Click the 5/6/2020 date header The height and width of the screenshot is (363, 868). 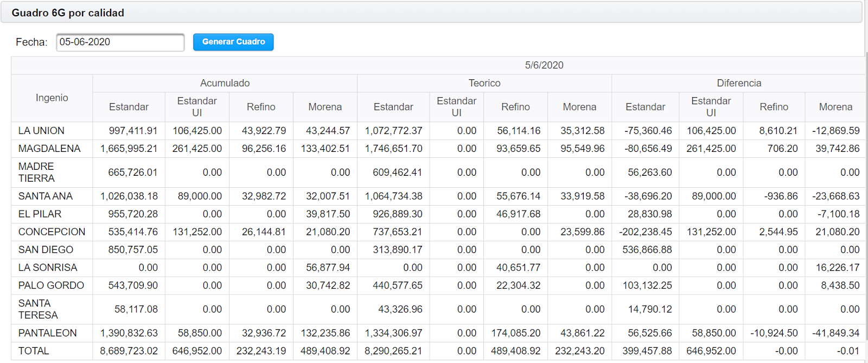544,65
